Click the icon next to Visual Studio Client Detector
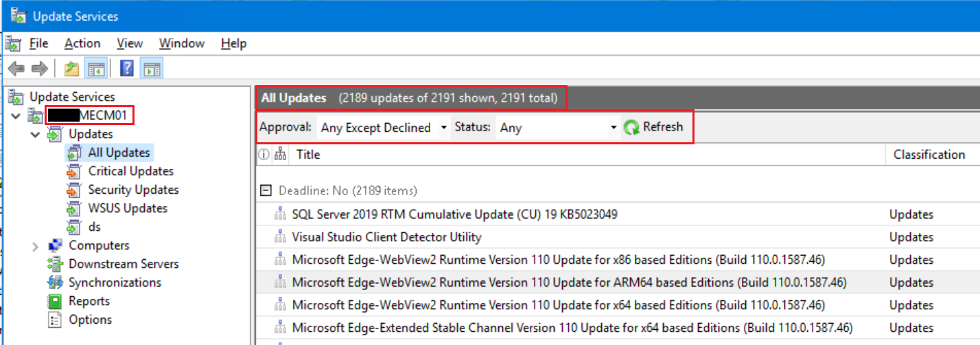980x345 pixels. [x=280, y=237]
